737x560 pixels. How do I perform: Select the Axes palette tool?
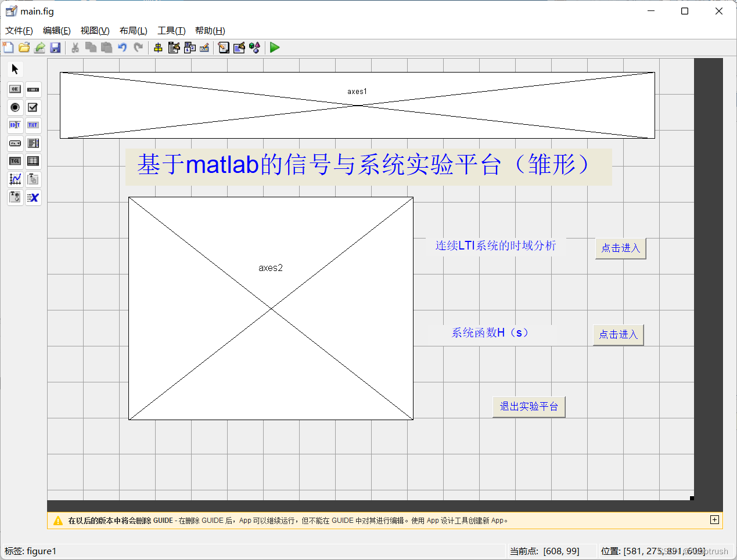[15, 179]
